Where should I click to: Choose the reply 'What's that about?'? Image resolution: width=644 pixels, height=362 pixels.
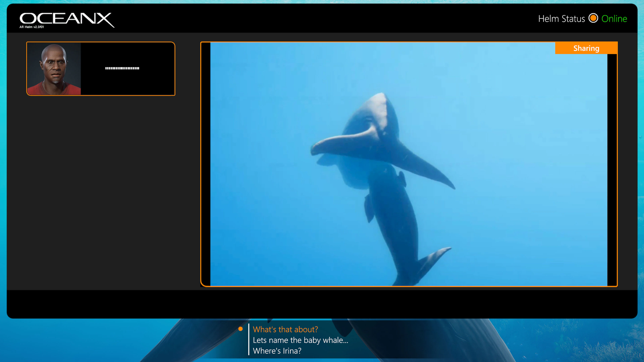285,329
